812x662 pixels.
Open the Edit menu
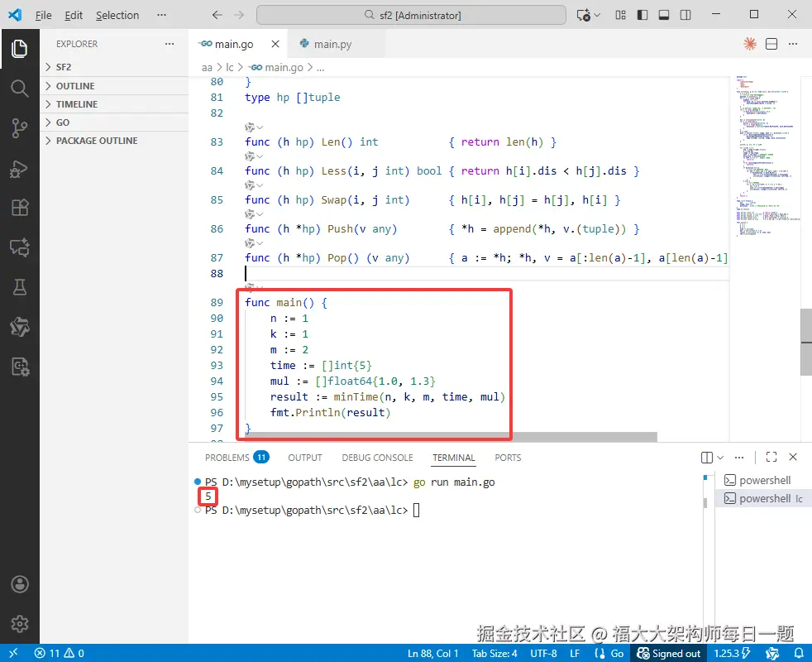tap(74, 15)
